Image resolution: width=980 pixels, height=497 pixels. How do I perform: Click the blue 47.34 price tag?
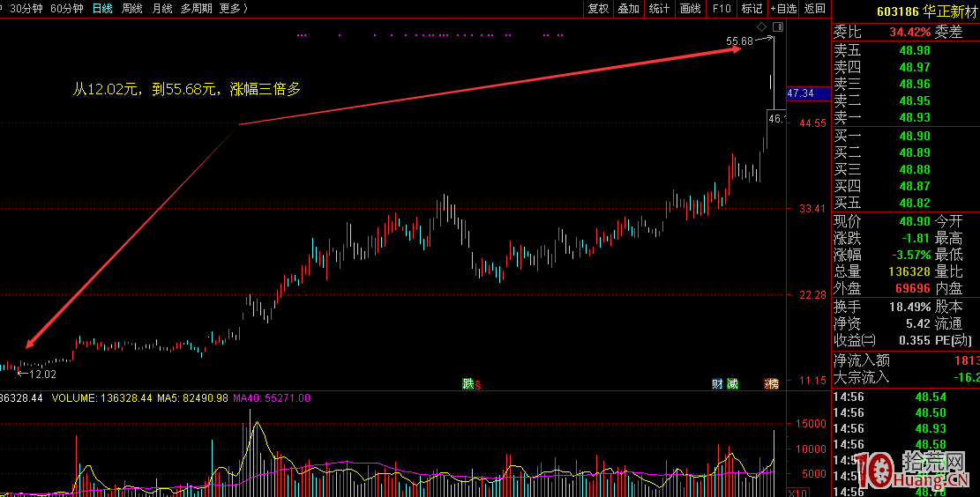click(x=804, y=93)
